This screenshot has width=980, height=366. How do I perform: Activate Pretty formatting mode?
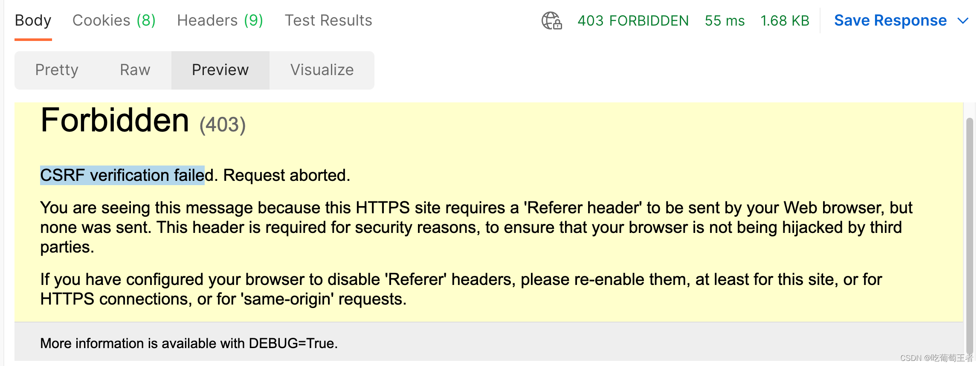point(57,70)
